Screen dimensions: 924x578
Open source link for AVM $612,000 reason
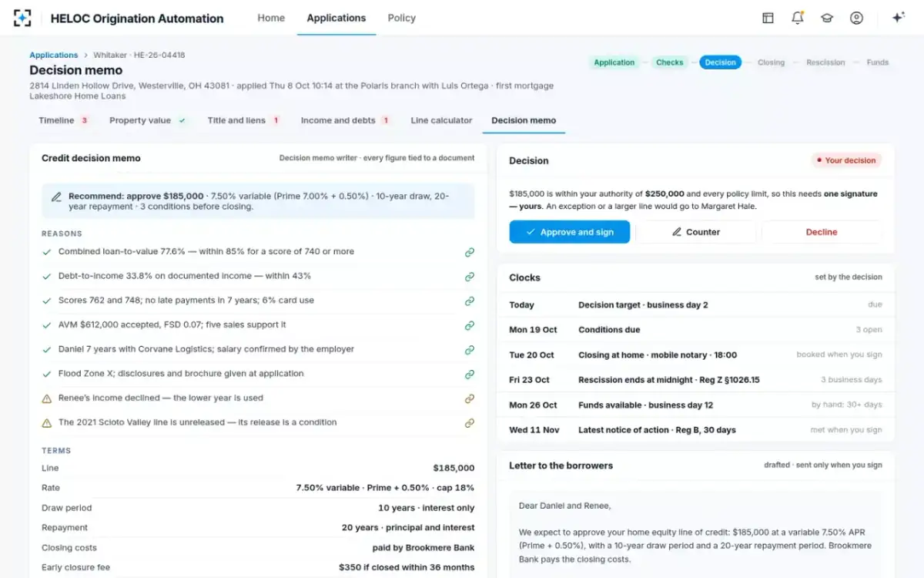point(470,325)
